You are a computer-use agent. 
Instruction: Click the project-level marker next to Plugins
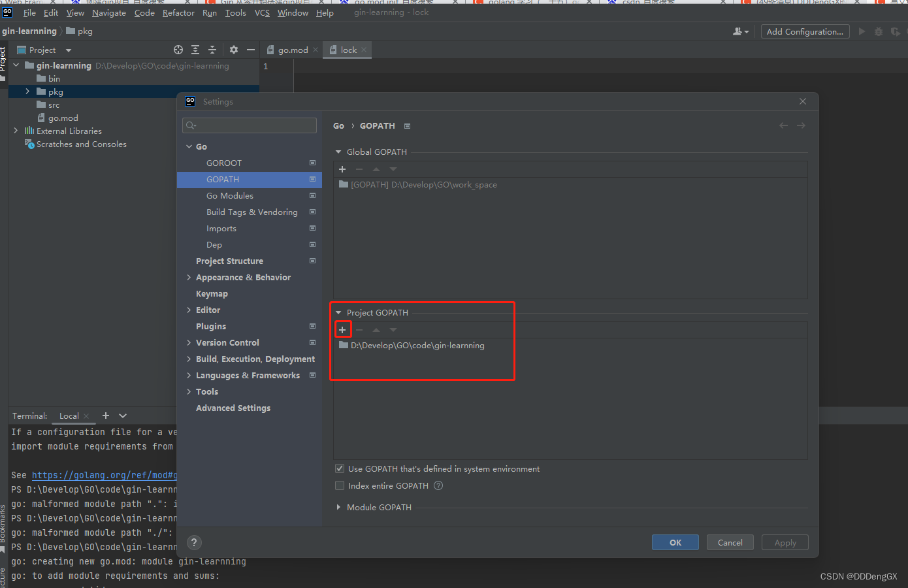312,326
